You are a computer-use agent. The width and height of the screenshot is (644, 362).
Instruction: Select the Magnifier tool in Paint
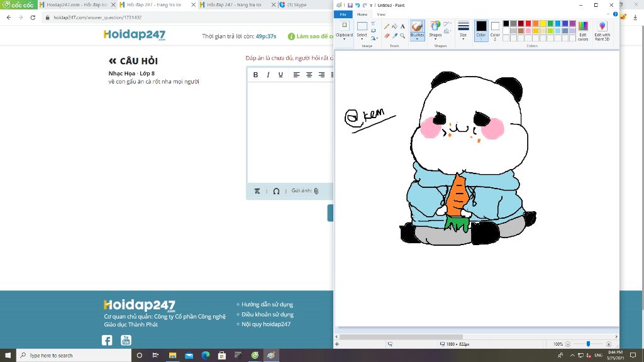pos(402,36)
